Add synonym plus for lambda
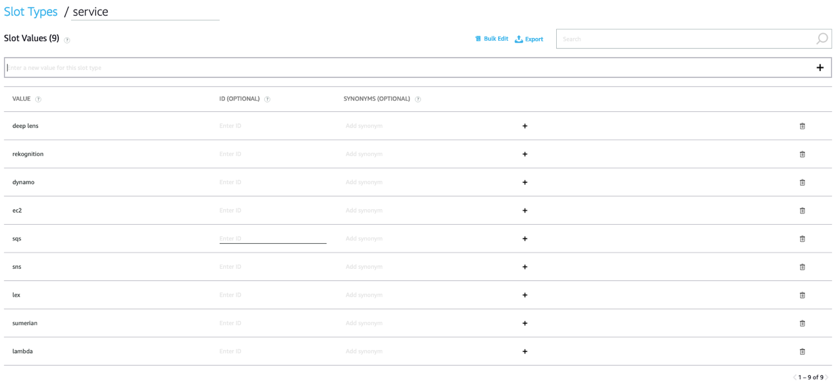 point(525,351)
